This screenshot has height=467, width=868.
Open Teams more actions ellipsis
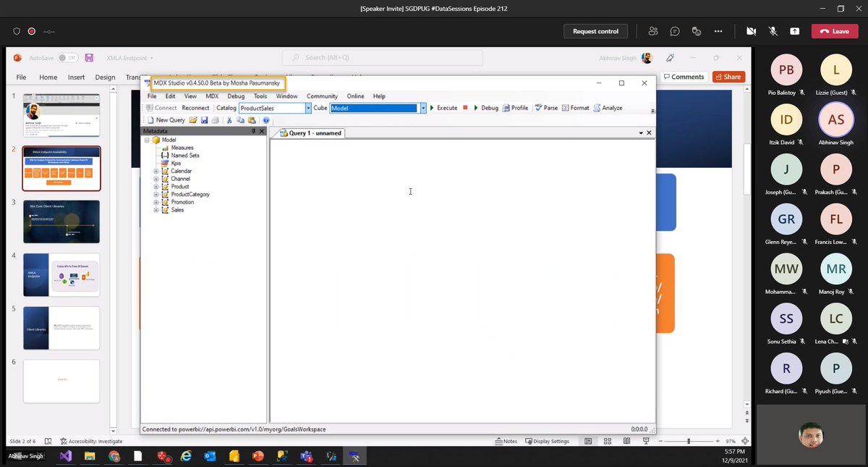pos(718,31)
